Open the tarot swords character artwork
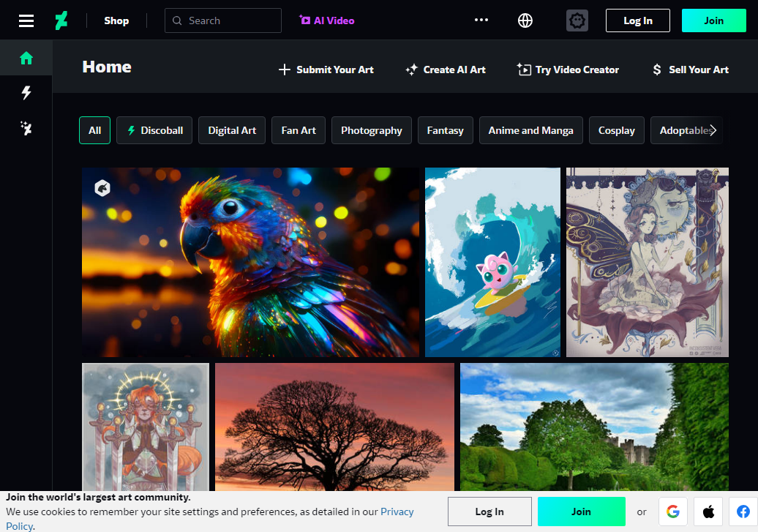The width and height of the screenshot is (758, 532). 146,427
